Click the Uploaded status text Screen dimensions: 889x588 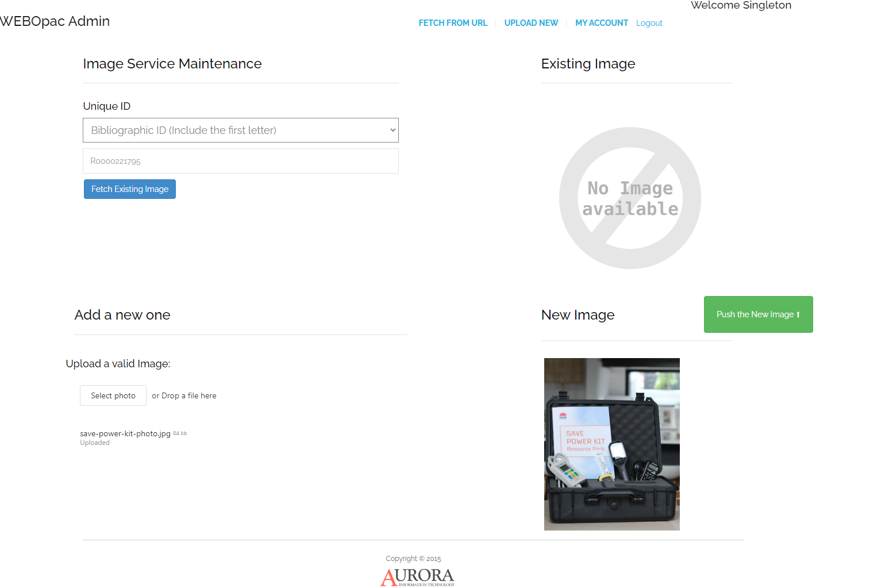(x=95, y=443)
